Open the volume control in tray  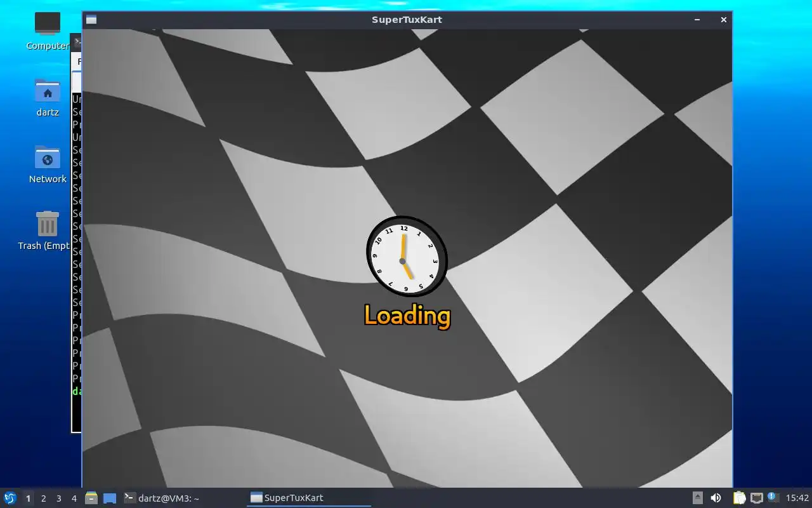point(716,498)
